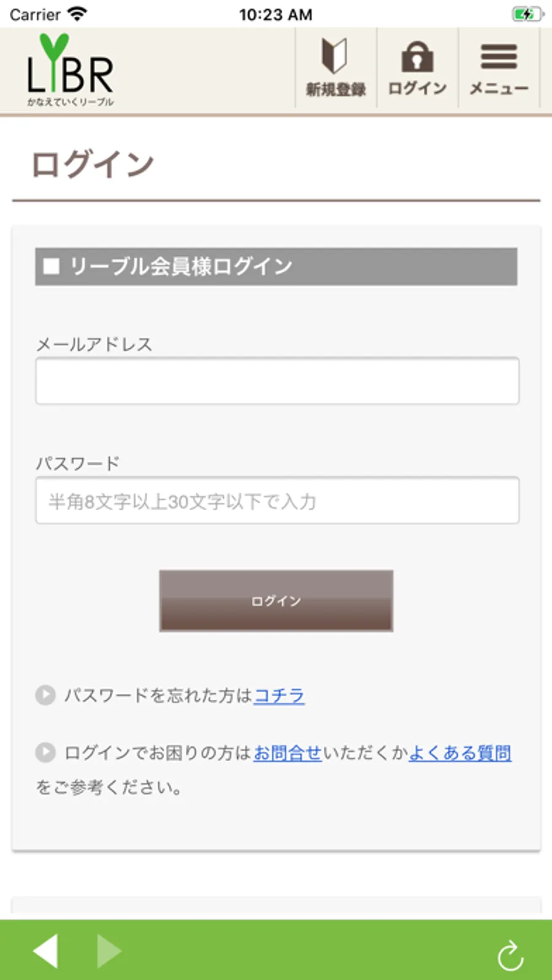This screenshot has width=552, height=980.
Task: Open the メニュー hamburger menu
Action: tap(499, 57)
